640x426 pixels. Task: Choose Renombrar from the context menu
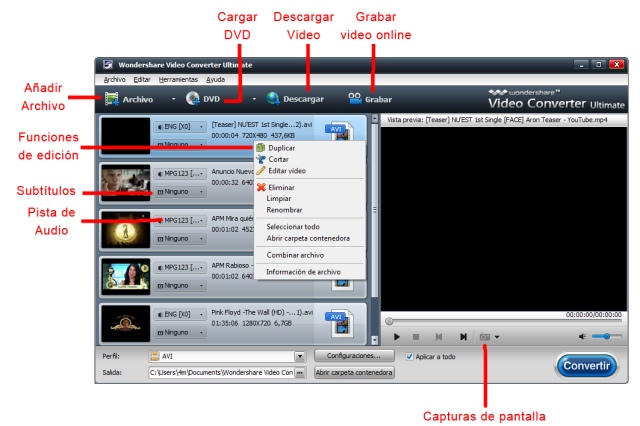(x=309, y=210)
